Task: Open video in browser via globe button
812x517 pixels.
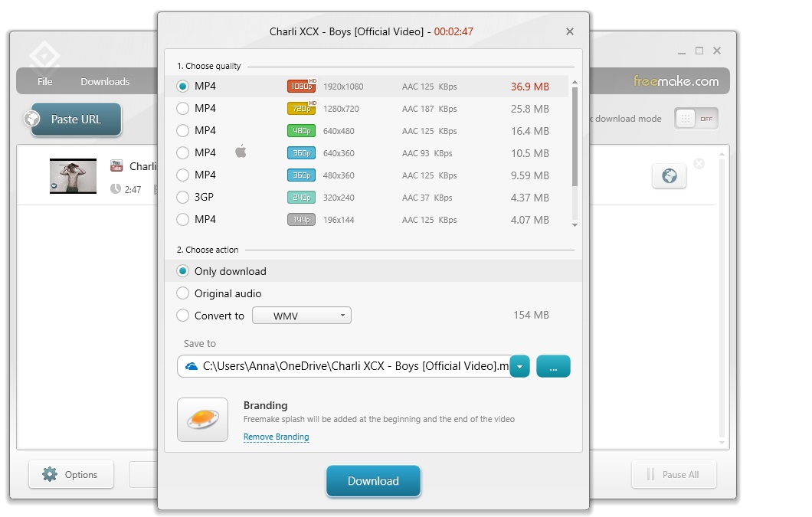Action: (669, 176)
